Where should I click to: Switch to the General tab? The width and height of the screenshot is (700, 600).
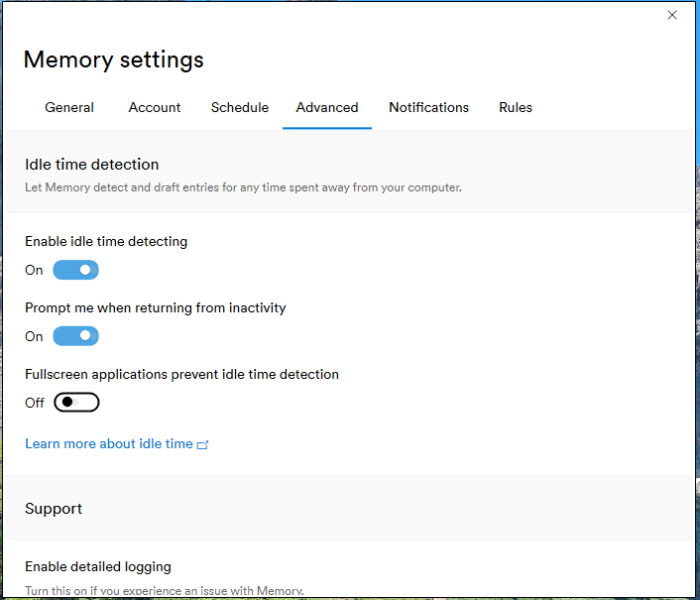pyautogui.click(x=69, y=107)
